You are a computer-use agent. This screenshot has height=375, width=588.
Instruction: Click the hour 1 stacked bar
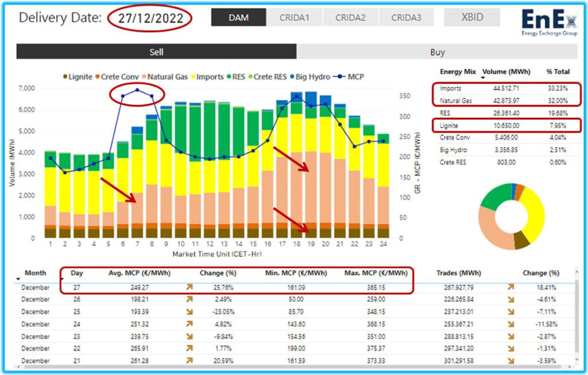click(51, 195)
